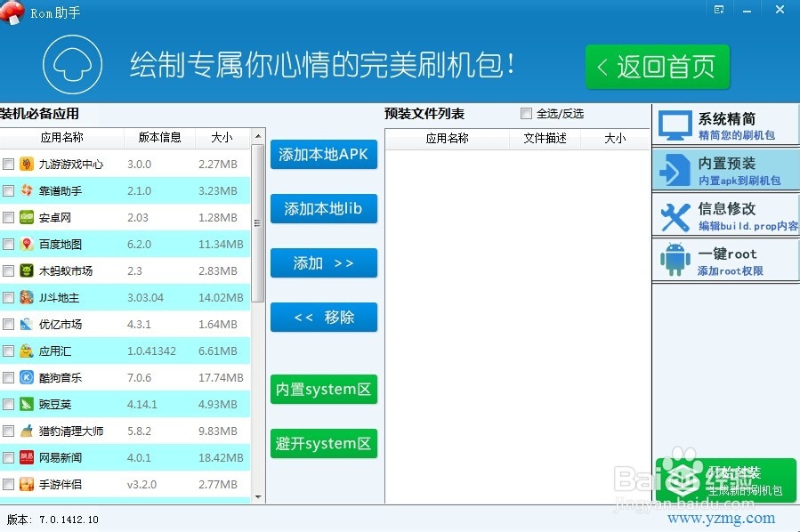Toggle the 全选/反选 checkbox

click(526, 113)
